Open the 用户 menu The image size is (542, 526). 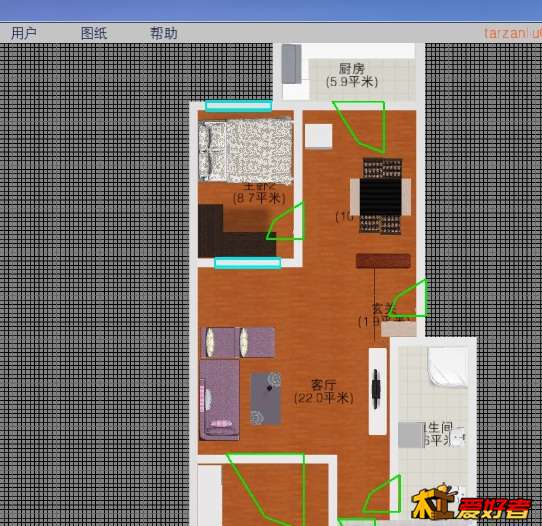[24, 34]
